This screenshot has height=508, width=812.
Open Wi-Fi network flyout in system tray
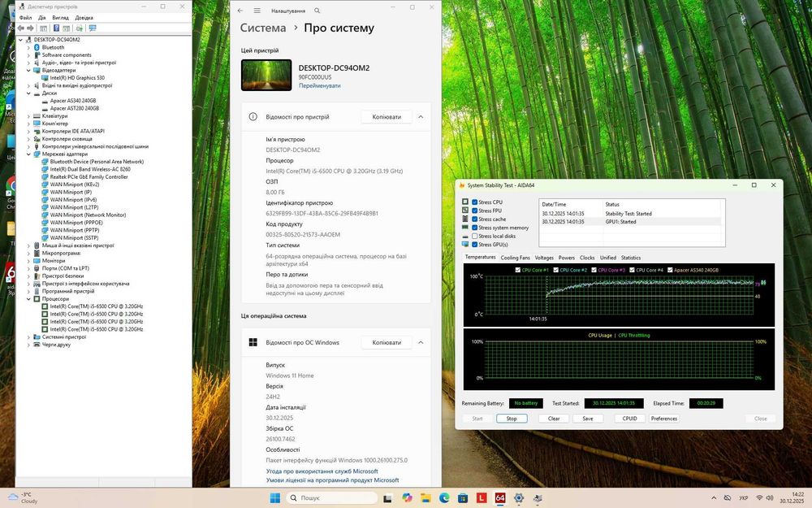coord(760,497)
